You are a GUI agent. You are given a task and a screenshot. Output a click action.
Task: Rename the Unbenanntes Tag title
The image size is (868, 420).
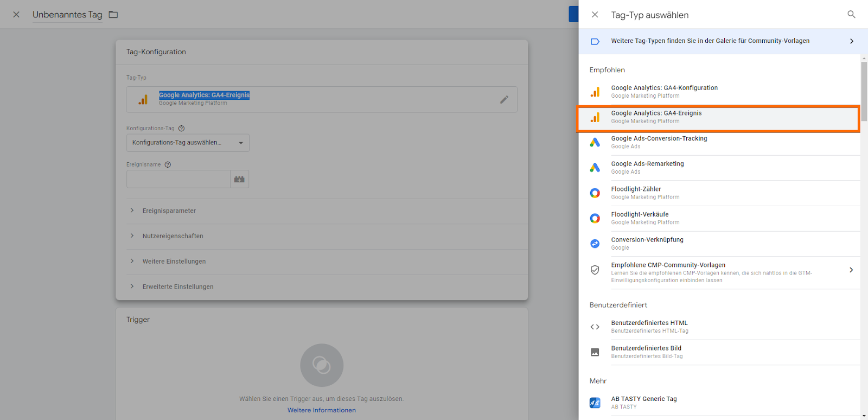click(x=67, y=15)
